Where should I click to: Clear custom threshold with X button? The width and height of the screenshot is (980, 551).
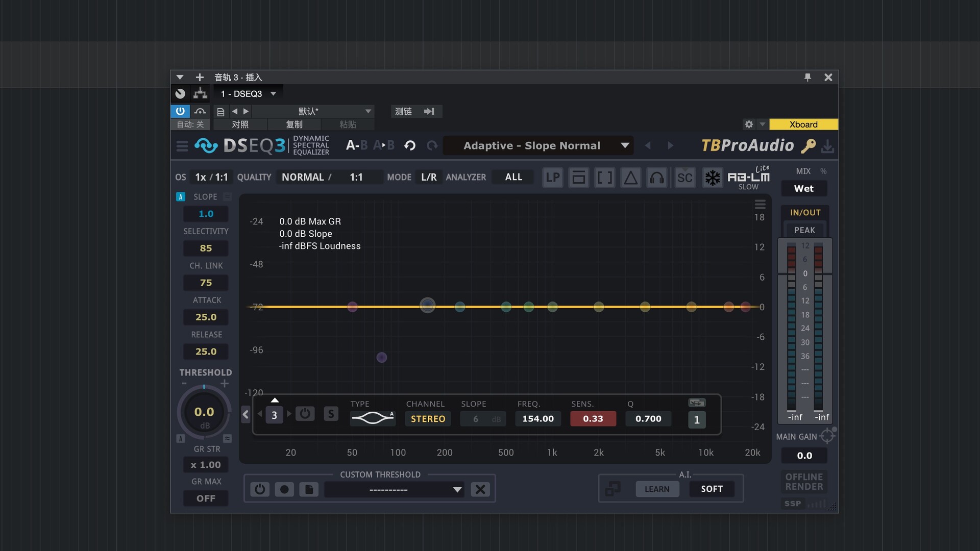(480, 490)
